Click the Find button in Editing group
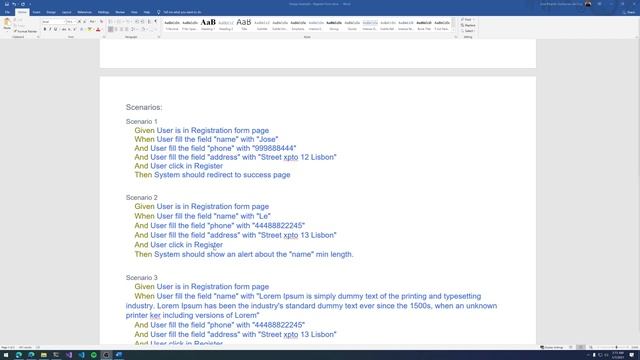Viewport: 640px width, 360px height. click(467, 20)
